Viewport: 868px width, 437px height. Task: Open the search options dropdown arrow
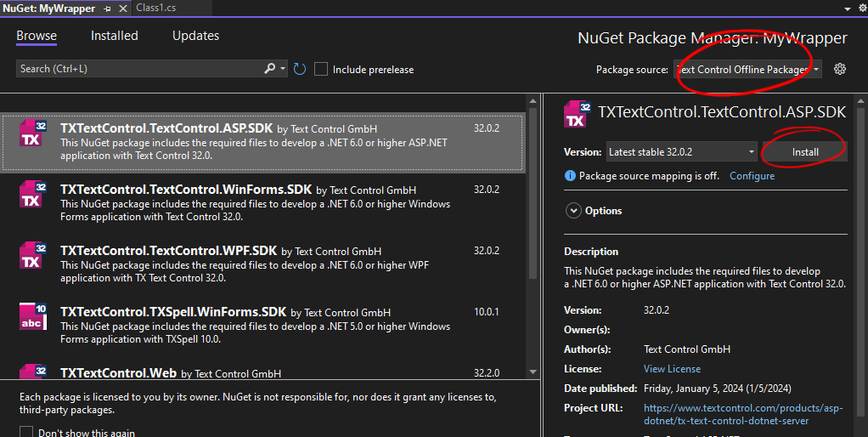point(283,68)
